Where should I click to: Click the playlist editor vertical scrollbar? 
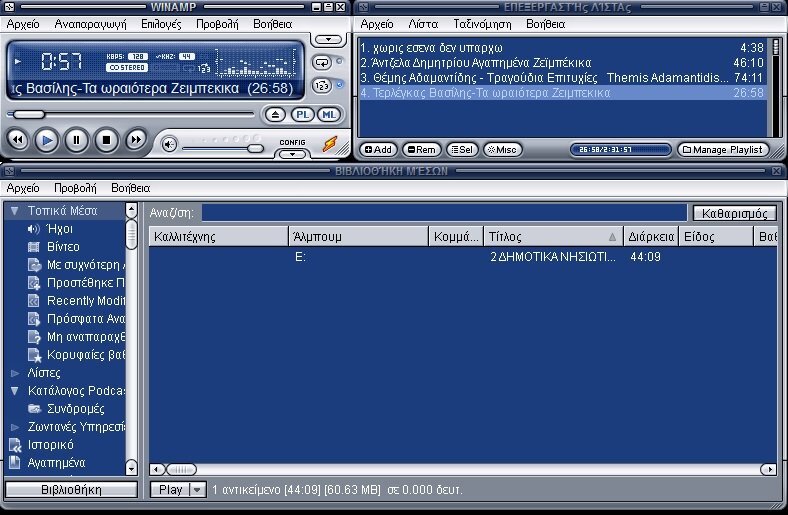click(x=776, y=88)
